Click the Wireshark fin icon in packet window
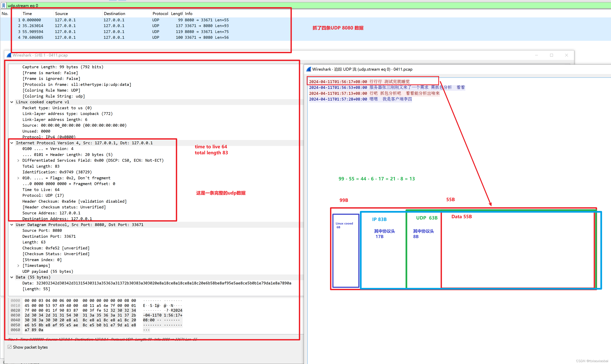Viewport: 611px width, 364px height. pos(9,55)
